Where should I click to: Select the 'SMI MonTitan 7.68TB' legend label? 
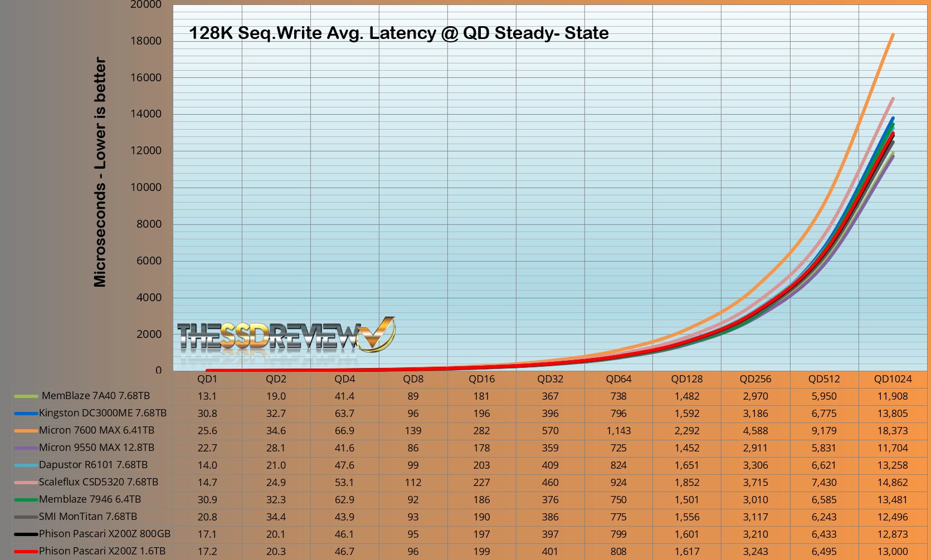(88, 517)
